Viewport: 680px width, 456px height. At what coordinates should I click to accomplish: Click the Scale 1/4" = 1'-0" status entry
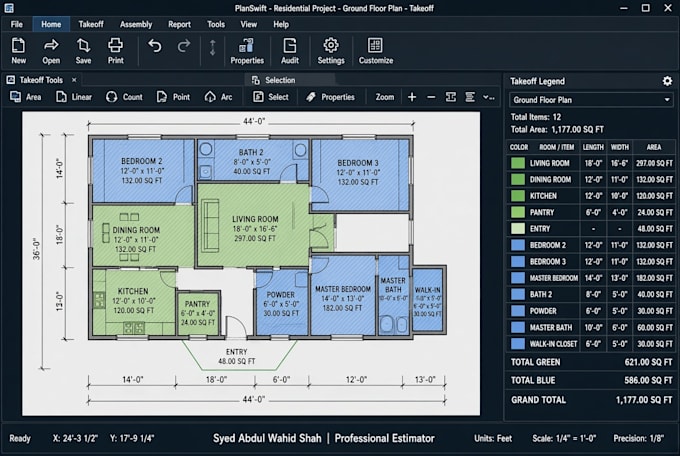point(564,439)
